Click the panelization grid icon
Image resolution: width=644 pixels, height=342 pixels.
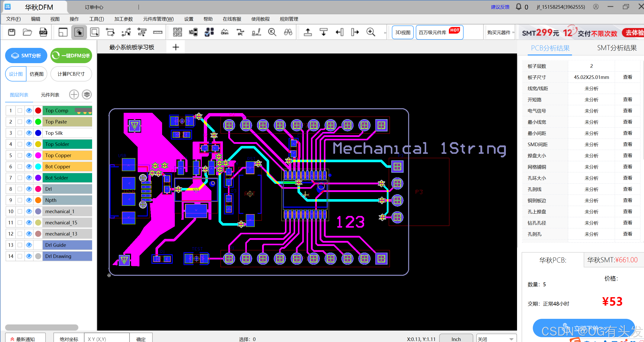[178, 32]
